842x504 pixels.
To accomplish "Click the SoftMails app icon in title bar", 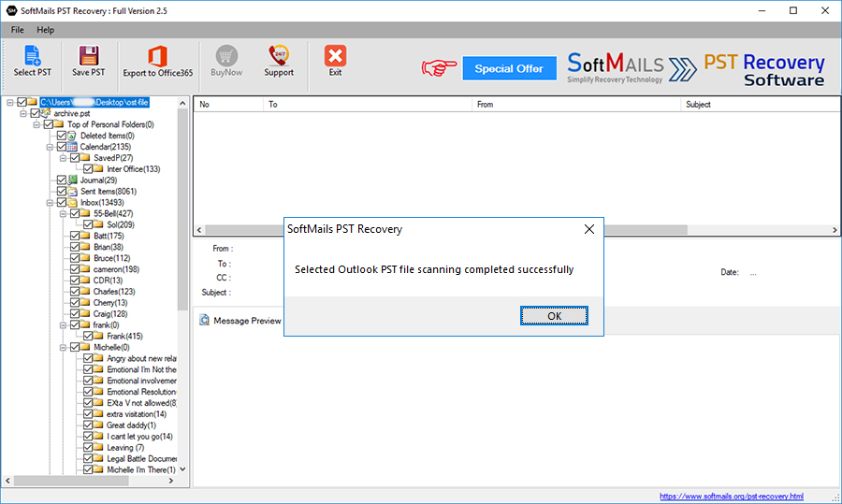I will pyautogui.click(x=11, y=10).
